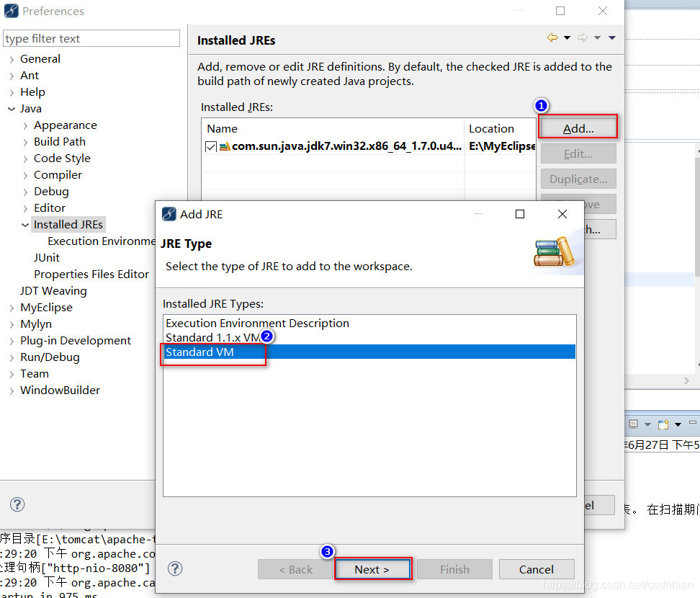Screen dimensions: 700x598
Task: Focus the type filter text field
Action: coord(91,38)
